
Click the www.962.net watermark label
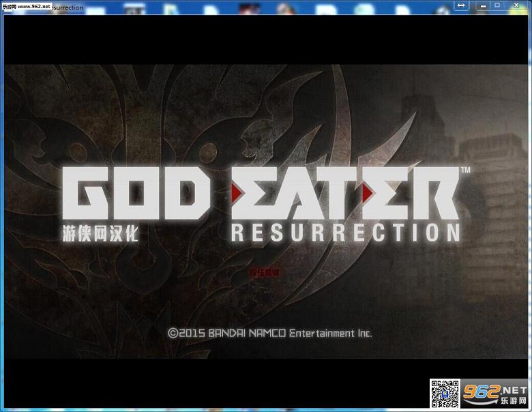click(x=27, y=6)
